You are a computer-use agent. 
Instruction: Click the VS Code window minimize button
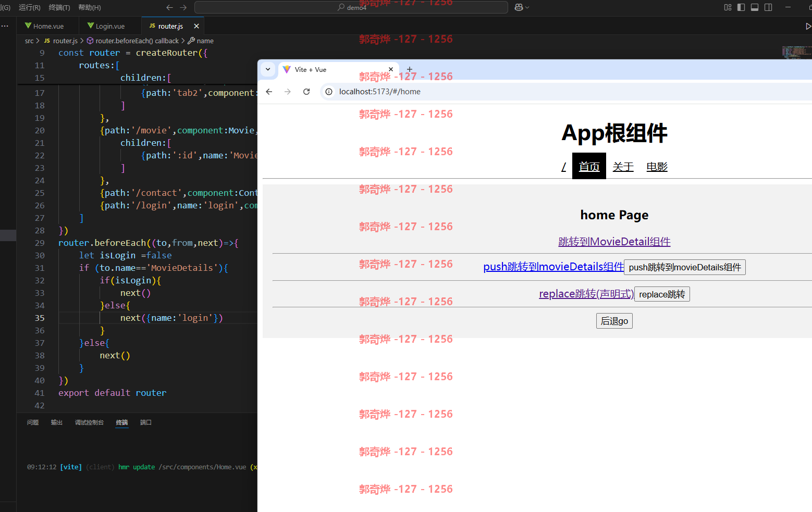click(x=788, y=7)
